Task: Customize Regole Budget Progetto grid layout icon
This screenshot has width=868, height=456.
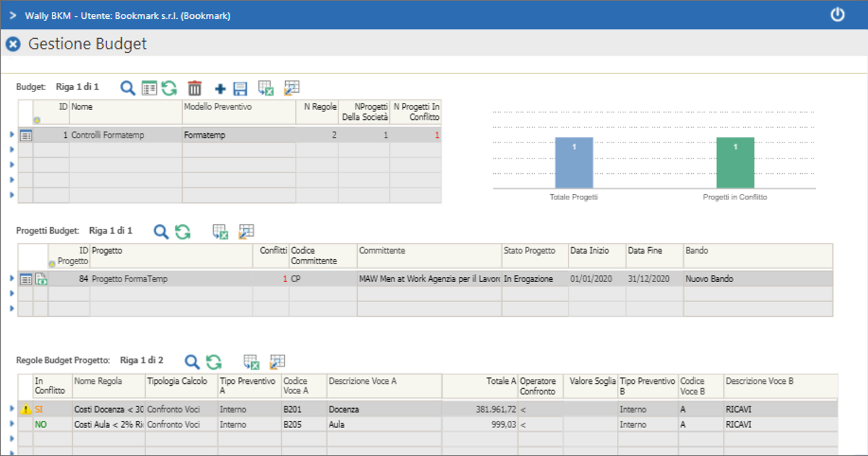Action: 277,362
